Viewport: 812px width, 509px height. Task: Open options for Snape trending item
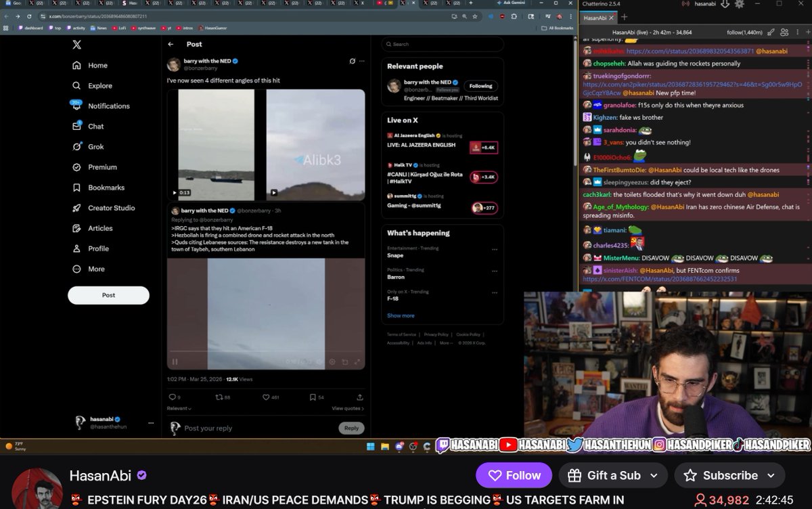coord(495,249)
